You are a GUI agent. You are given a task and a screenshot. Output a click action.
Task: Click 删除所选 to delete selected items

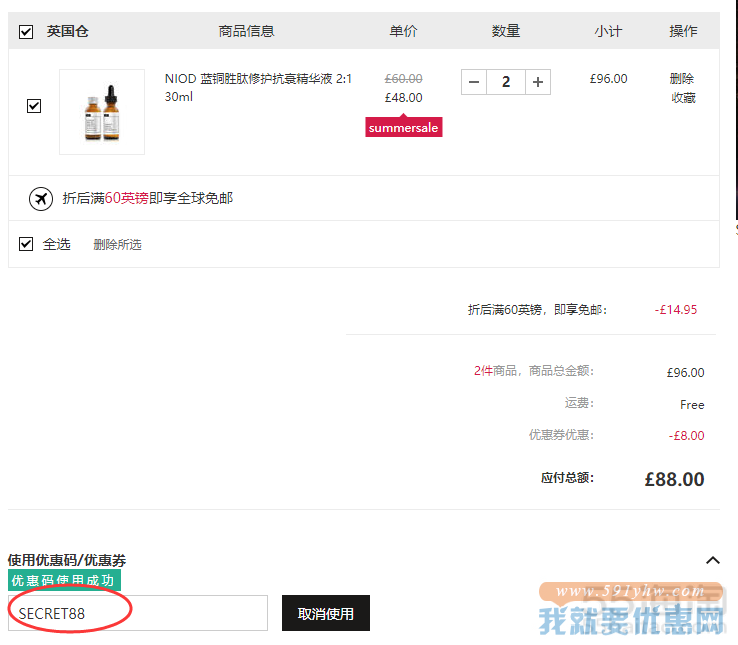117,245
